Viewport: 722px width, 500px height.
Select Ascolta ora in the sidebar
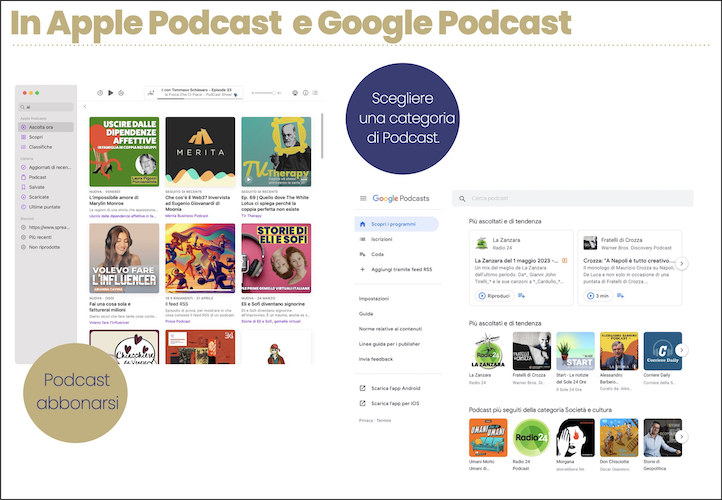coord(46,127)
